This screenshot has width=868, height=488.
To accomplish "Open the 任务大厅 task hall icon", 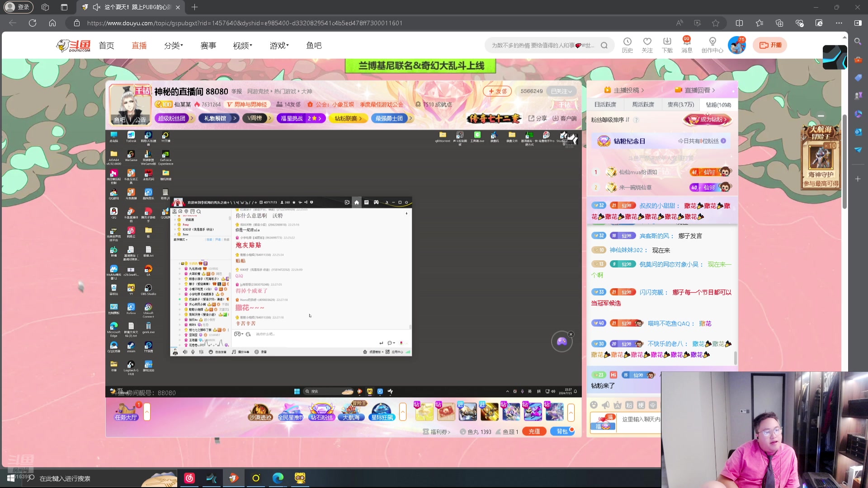I will tap(126, 412).
